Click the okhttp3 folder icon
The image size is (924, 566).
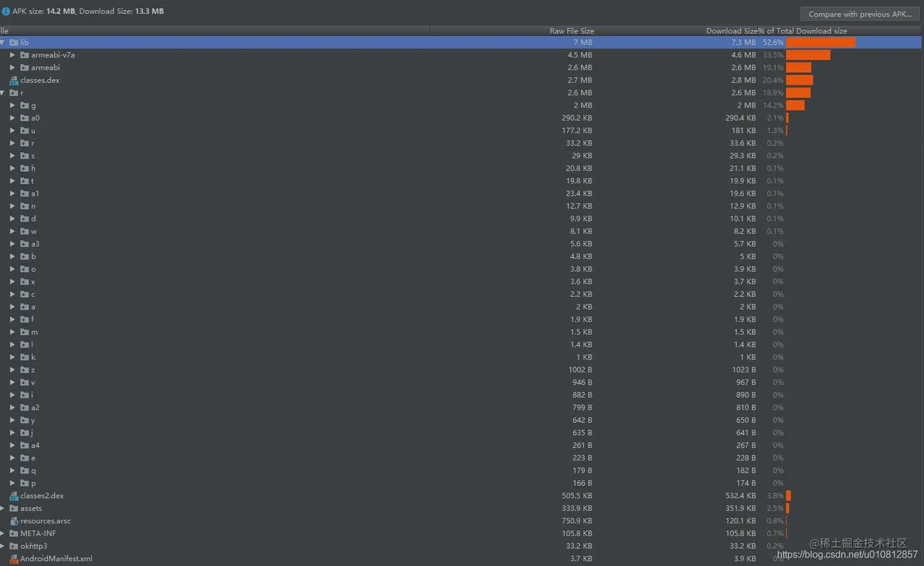tap(13, 546)
